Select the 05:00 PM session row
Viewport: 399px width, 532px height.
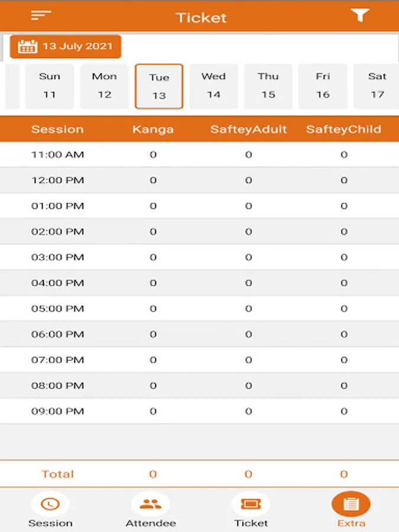[200, 309]
